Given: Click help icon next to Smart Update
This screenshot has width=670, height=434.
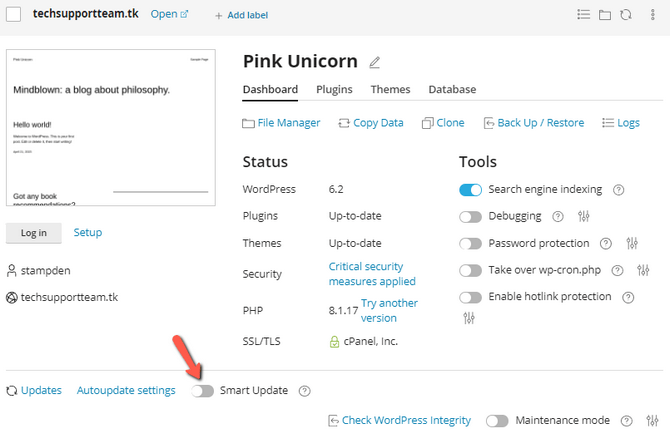Looking at the screenshot, I should pos(305,391).
